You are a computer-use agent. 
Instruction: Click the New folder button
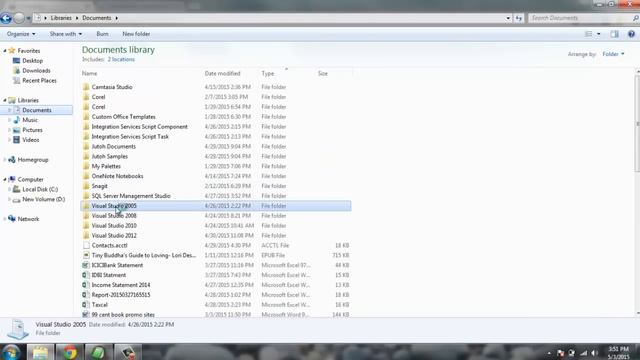coord(136,34)
